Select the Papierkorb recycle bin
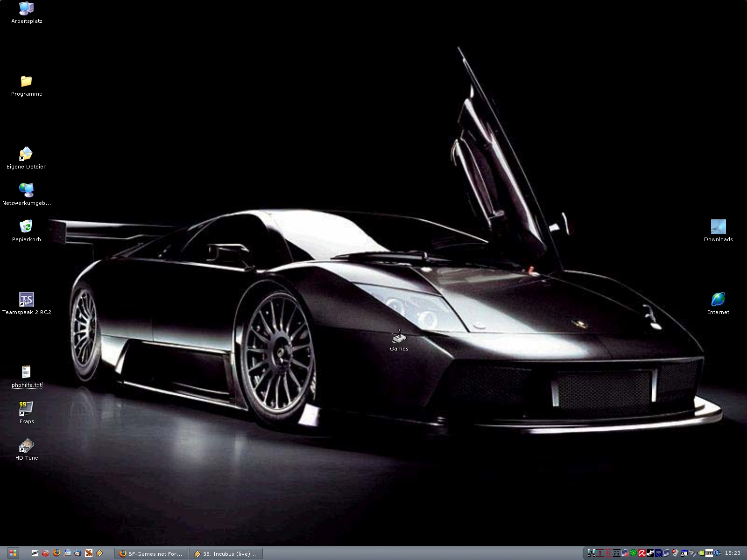Viewport: 747px width, 560px height. point(27,231)
